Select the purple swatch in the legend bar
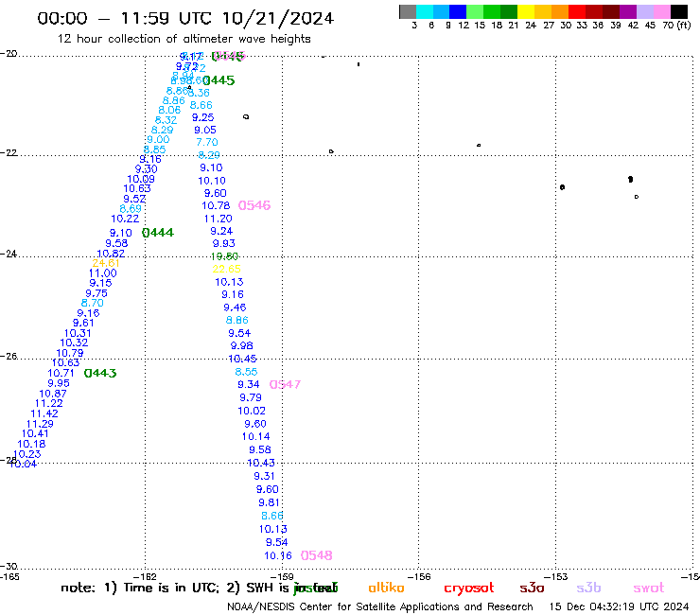Screen dimensions: 700x615 (x=627, y=11)
